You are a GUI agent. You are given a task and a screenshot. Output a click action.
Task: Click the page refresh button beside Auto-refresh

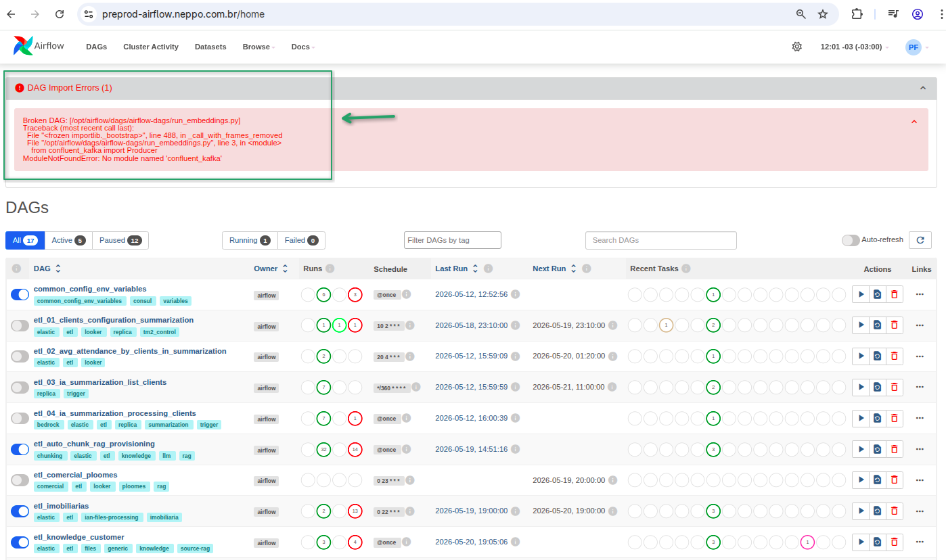click(x=920, y=240)
